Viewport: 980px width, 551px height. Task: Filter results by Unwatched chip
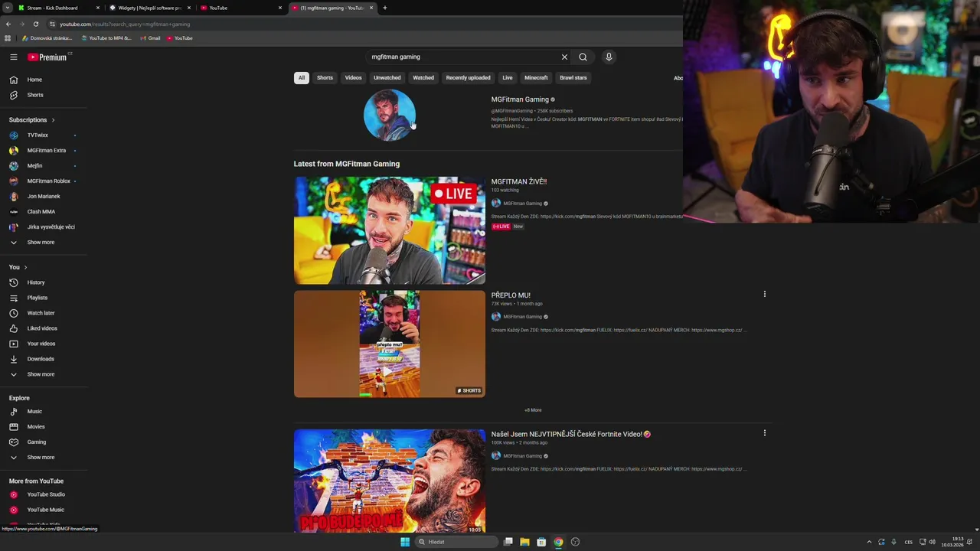coord(387,77)
